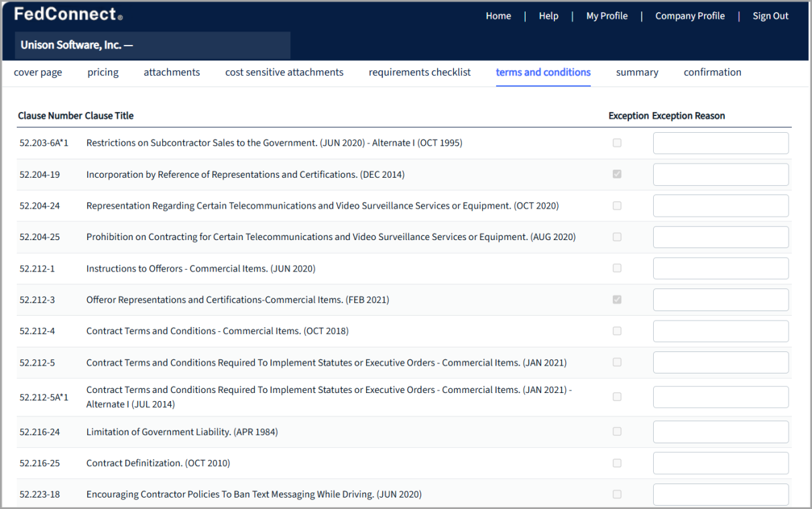Viewport: 812px width, 509px height.
Task: Click the Unison Software, Inc. company banner
Action: click(152, 45)
